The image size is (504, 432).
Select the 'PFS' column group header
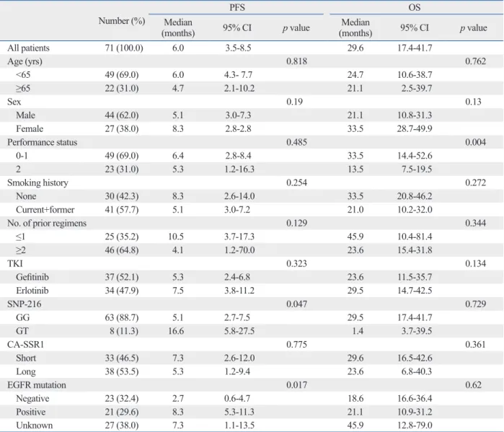(237, 7)
